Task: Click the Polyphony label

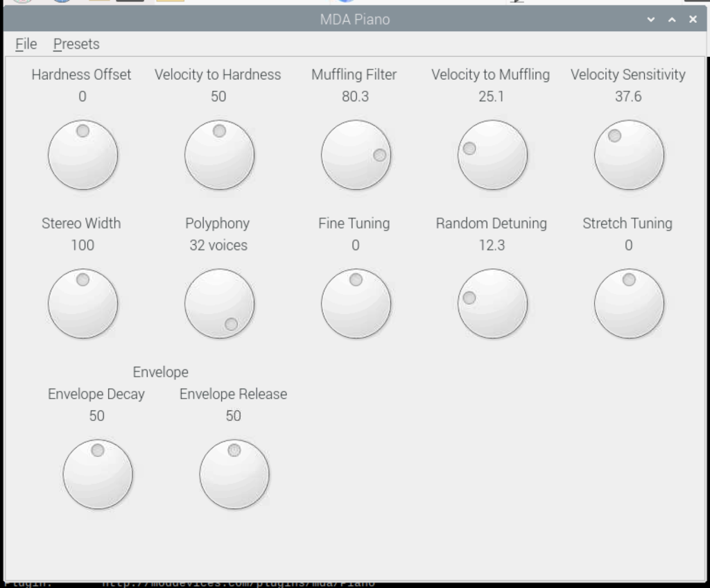Action: click(218, 223)
